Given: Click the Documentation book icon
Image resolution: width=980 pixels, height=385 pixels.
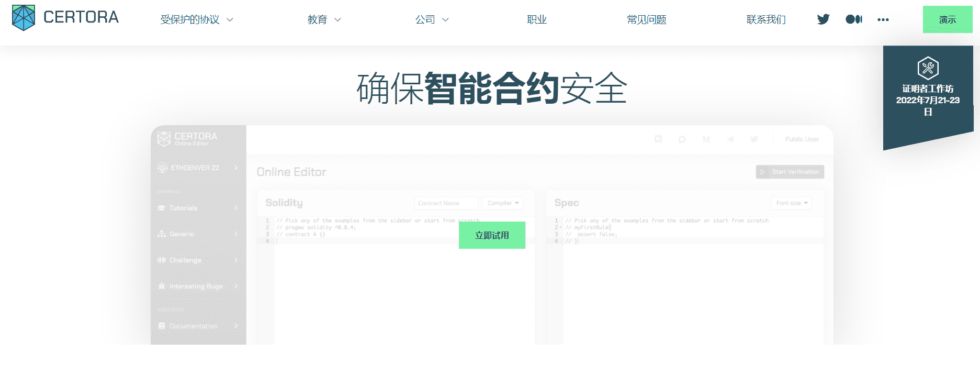Looking at the screenshot, I should (162, 326).
